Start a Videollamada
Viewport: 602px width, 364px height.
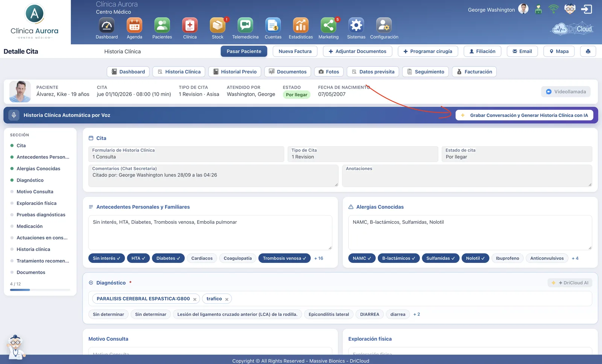tap(566, 92)
